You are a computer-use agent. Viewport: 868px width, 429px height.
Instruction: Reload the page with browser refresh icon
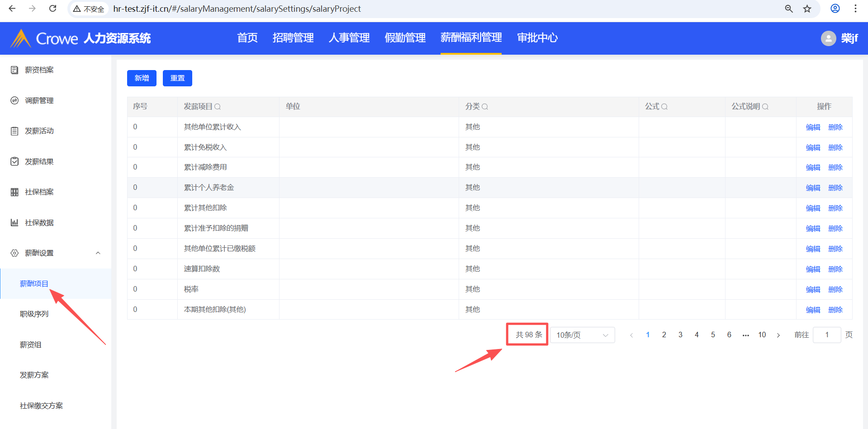pos(53,9)
